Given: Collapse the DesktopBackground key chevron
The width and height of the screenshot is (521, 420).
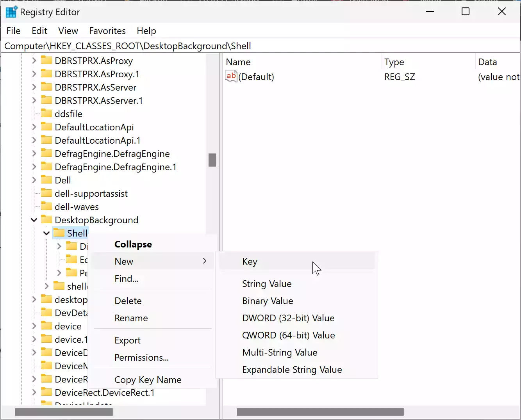Looking at the screenshot, I should pyautogui.click(x=34, y=220).
